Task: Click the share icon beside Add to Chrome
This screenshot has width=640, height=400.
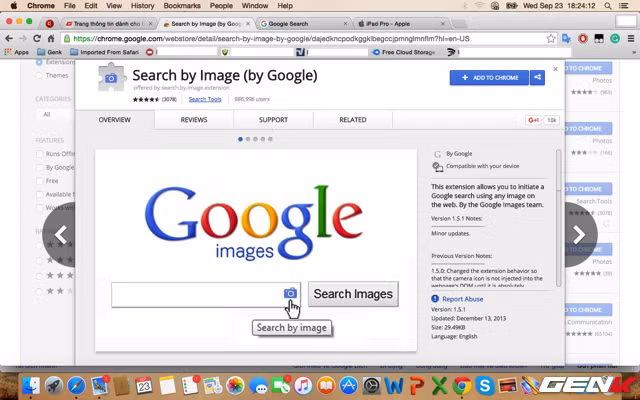Action: [x=538, y=77]
